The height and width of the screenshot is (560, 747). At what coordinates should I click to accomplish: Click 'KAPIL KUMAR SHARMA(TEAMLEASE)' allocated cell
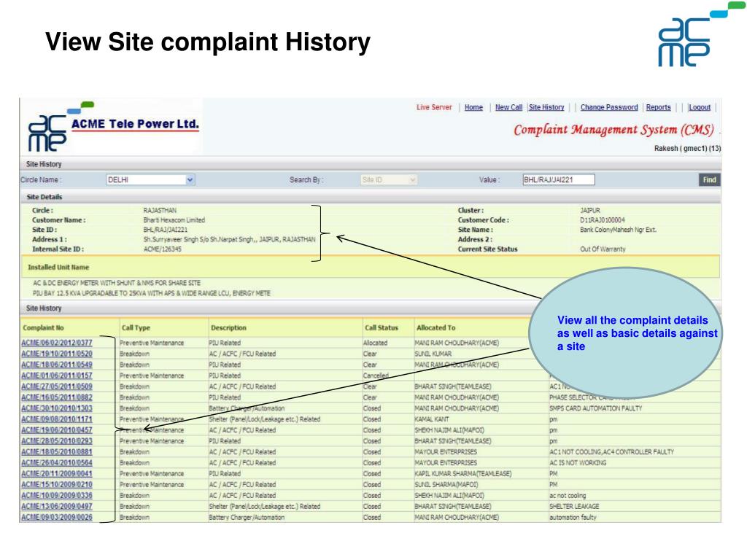tap(463, 474)
